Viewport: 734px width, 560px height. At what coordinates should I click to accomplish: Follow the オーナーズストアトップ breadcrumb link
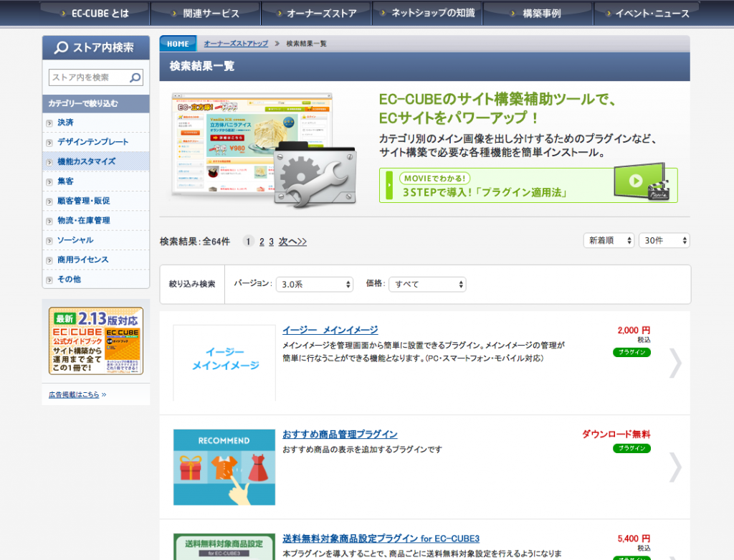[236, 44]
